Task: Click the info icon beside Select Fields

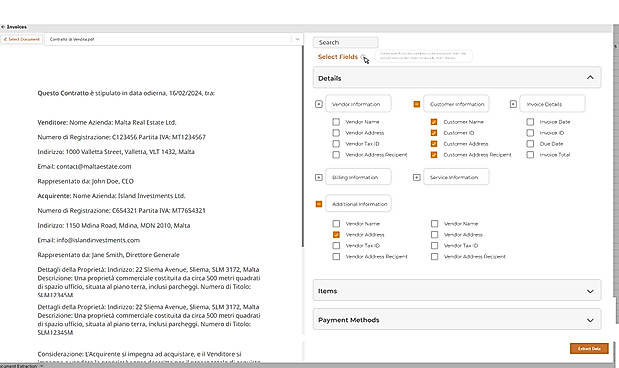Action: (363, 57)
